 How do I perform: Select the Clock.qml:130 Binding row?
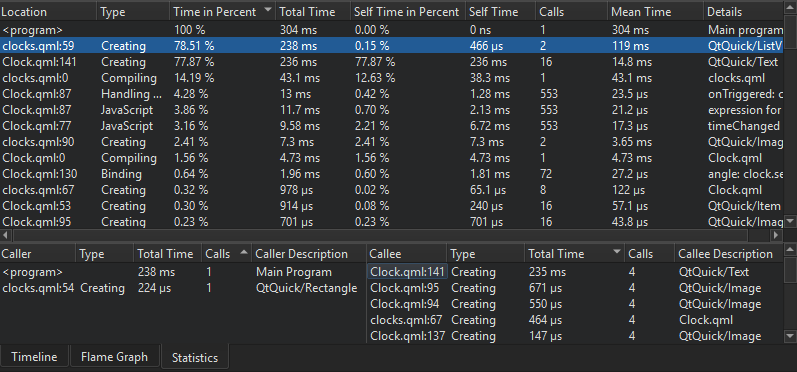pyautogui.click(x=392, y=174)
